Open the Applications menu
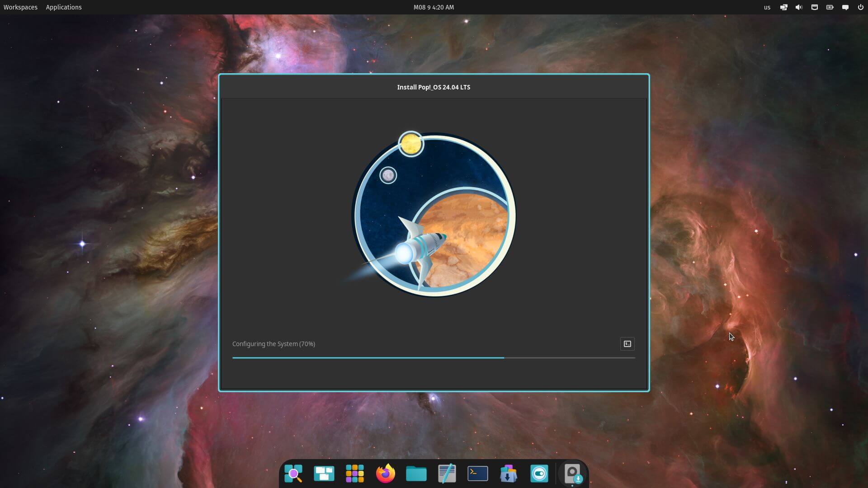This screenshot has height=488, width=868. click(63, 7)
